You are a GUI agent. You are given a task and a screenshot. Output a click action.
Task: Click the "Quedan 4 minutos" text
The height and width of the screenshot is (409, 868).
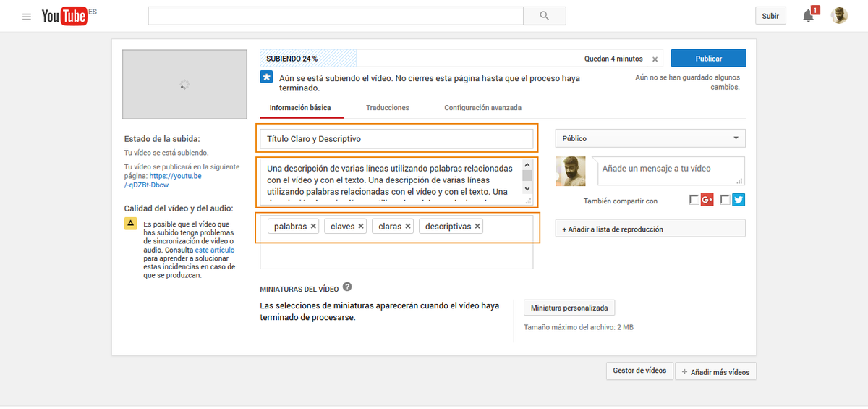coord(613,59)
